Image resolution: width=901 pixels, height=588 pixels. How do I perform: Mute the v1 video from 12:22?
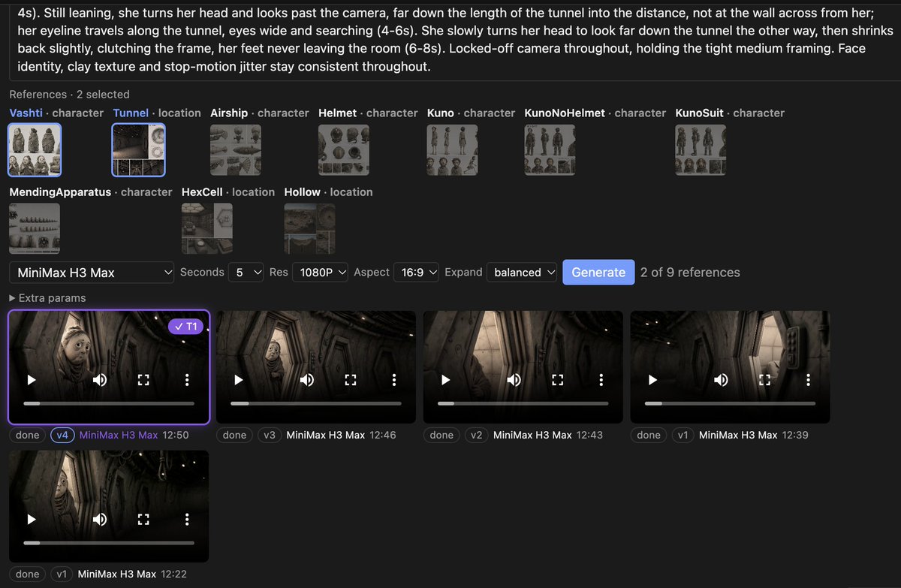click(x=99, y=519)
